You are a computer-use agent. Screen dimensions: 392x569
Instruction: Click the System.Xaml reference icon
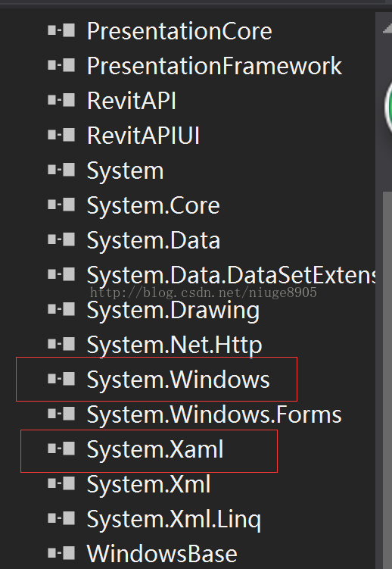click(61, 449)
